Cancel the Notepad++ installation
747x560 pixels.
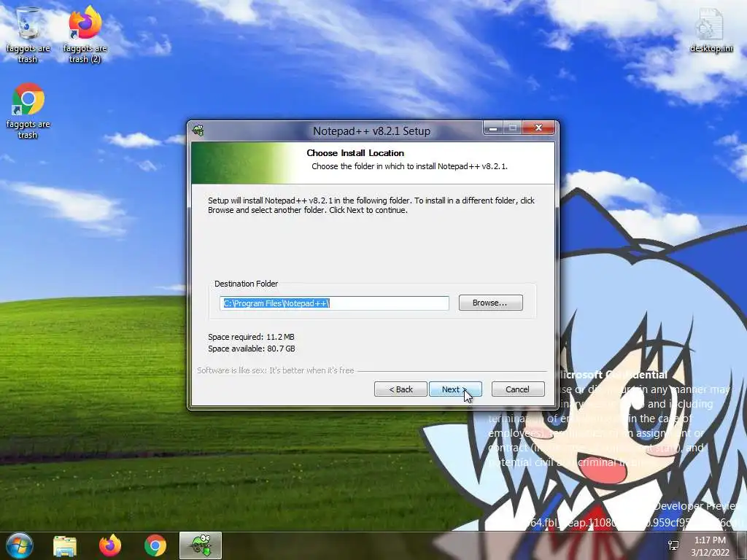click(x=518, y=389)
